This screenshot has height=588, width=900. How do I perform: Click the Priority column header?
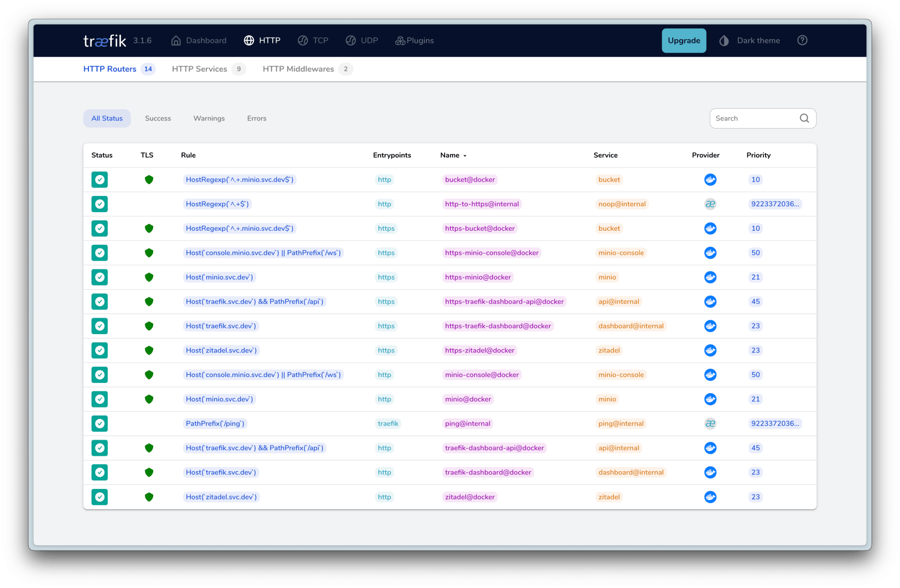tap(759, 155)
